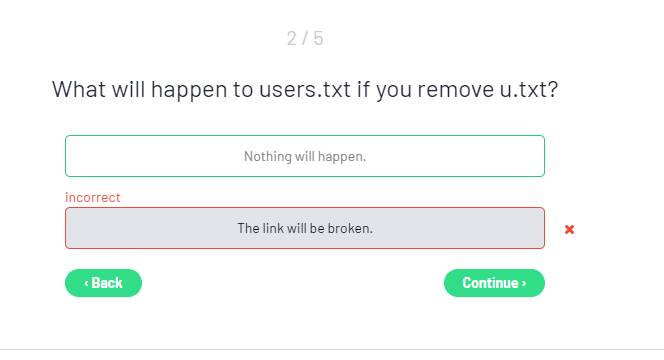Click the left chevron inside Back button
Screen dimensions: 664x360
point(86,283)
